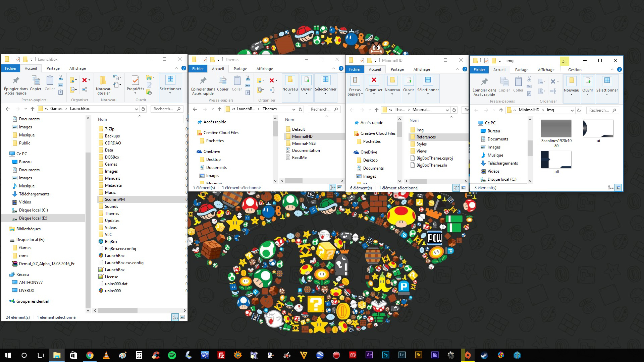Click Épingler dans Accès rapide in img window
The image size is (644, 362).
[484, 86]
